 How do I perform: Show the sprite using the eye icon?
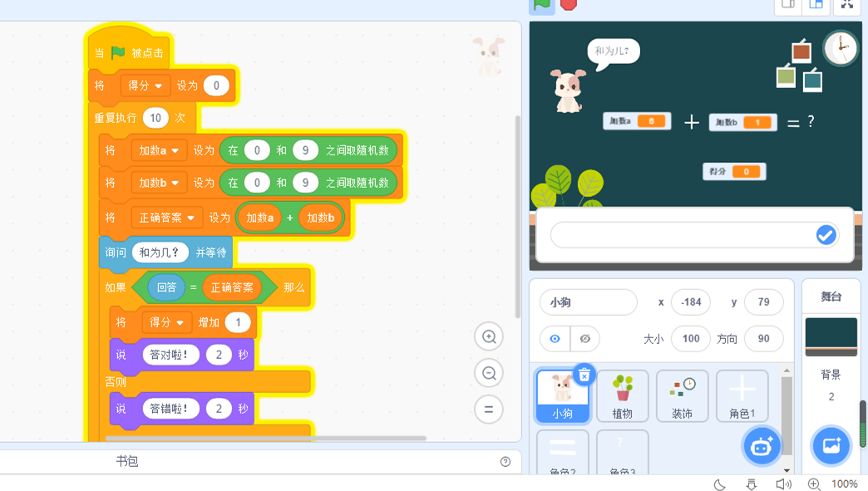(x=555, y=339)
